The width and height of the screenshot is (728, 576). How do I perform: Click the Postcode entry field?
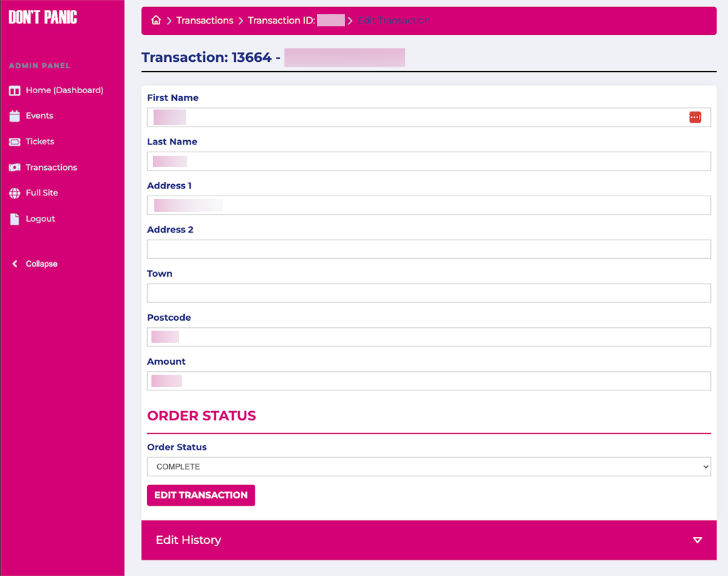pos(429,336)
